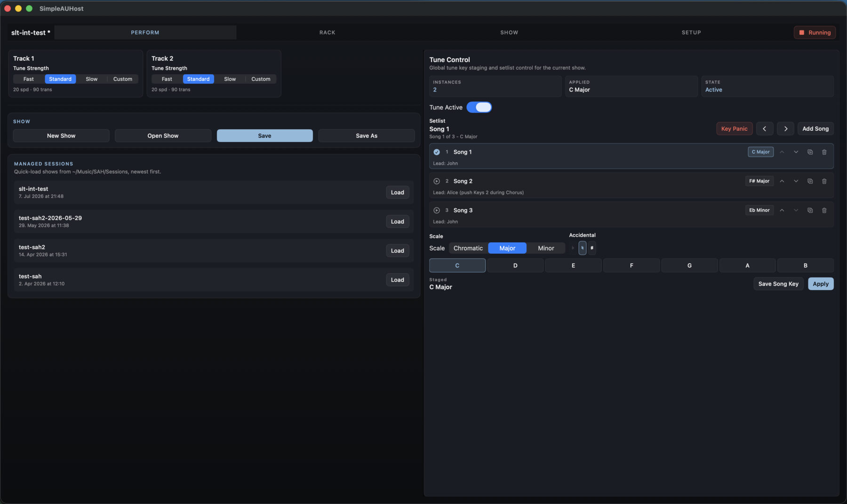Load the test-sah2-2026-05-29 session
Screen dimensions: 847x504
[x=398, y=221]
